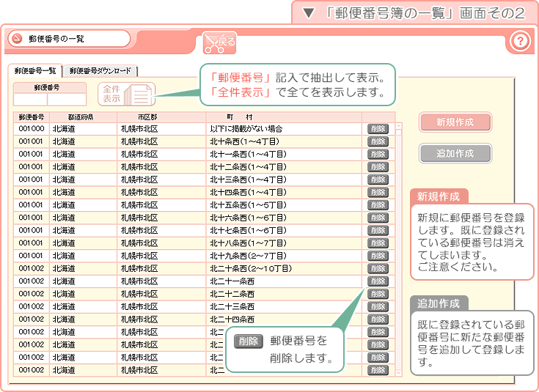Delete the 以下に掲載がない場合 row
539x392 pixels.
point(378,129)
